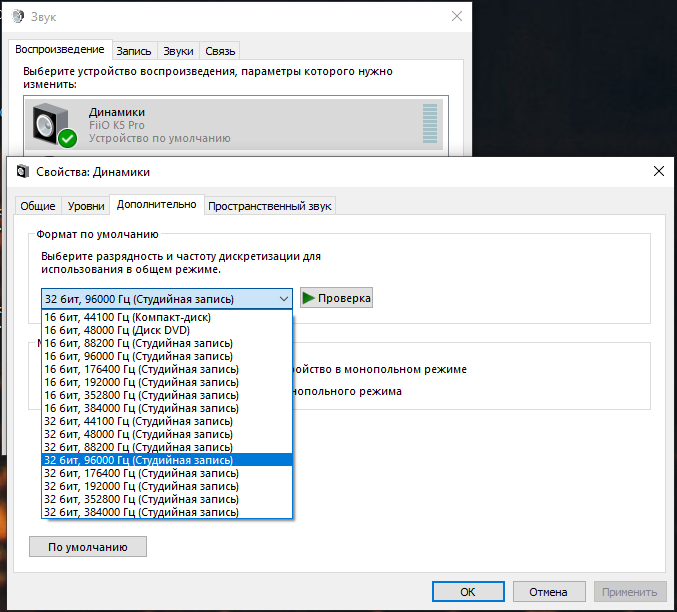Choose 32 бит, 384000 Гц option
Image resolution: width=677 pixels, height=612 pixels.
click(x=167, y=512)
